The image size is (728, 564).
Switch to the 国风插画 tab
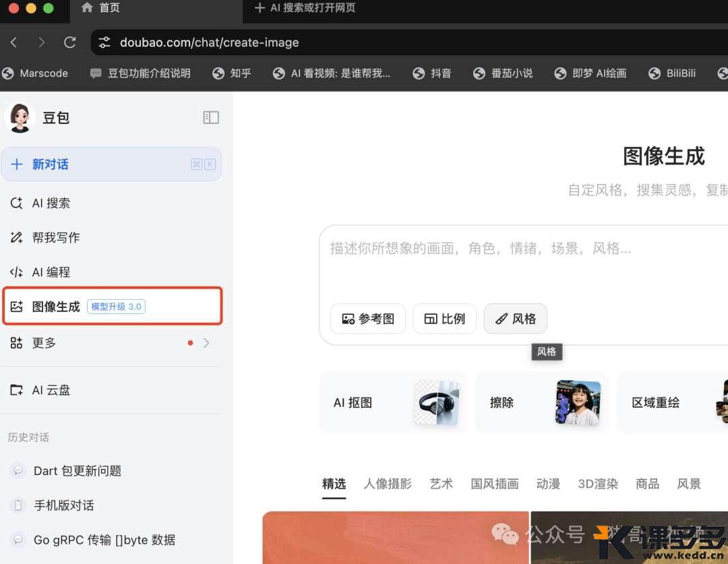(x=495, y=484)
